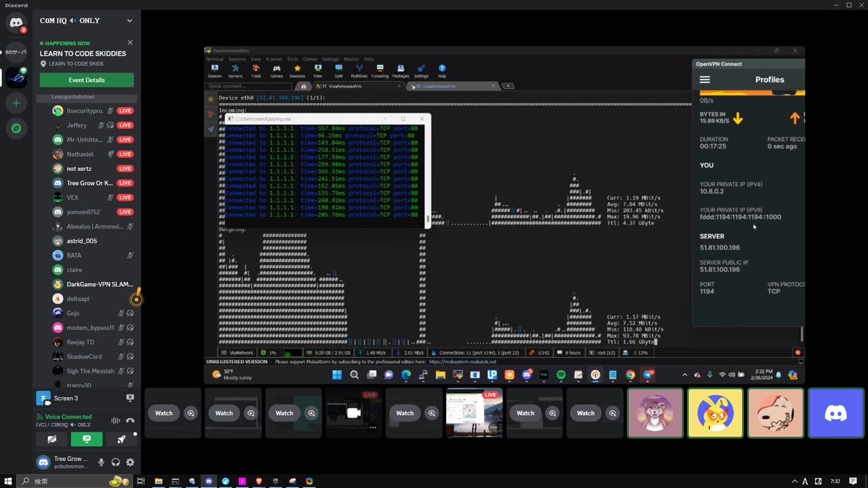This screenshot has height=488, width=868.
Task: Open MobaXterm Macros menu in the stream
Action: [351, 59]
